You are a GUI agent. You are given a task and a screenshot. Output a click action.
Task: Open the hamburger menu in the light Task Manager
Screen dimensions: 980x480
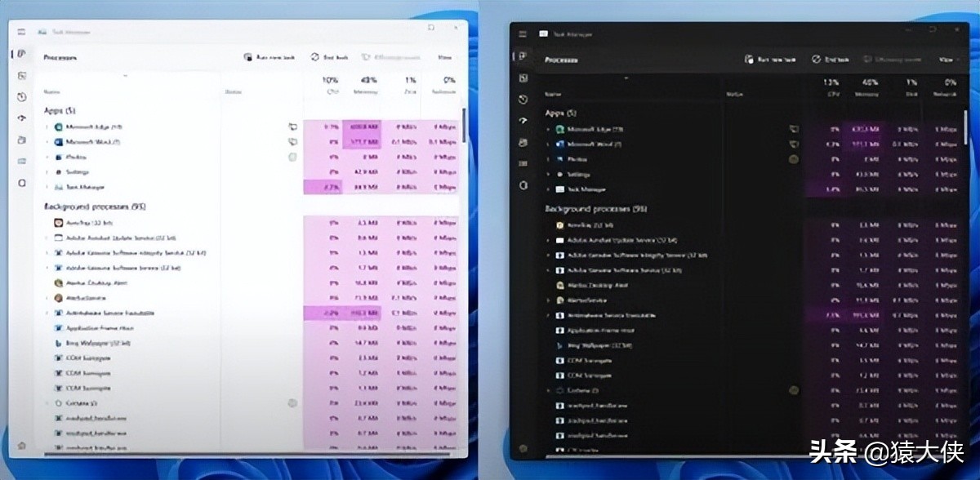point(21,30)
